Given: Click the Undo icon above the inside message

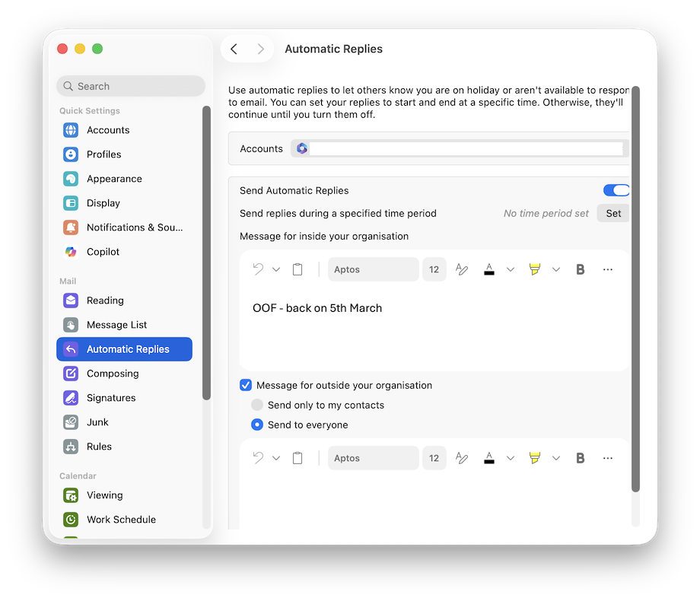Looking at the screenshot, I should pyautogui.click(x=259, y=269).
